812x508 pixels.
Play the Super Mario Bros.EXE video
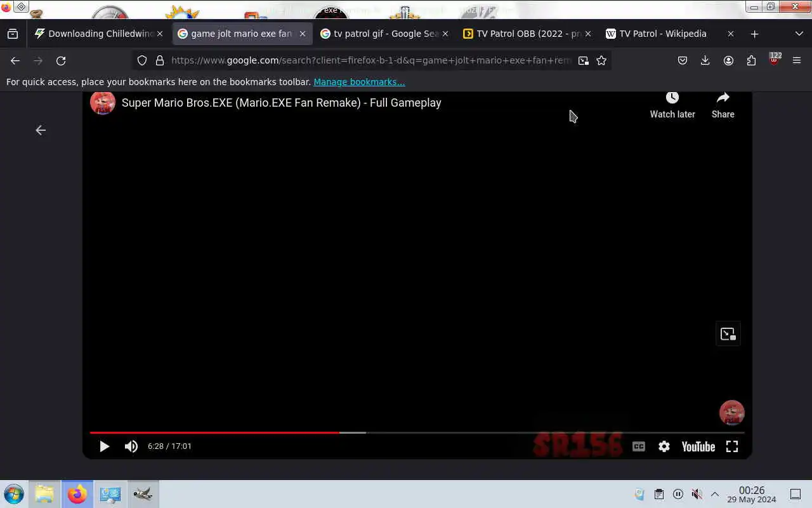(x=105, y=446)
